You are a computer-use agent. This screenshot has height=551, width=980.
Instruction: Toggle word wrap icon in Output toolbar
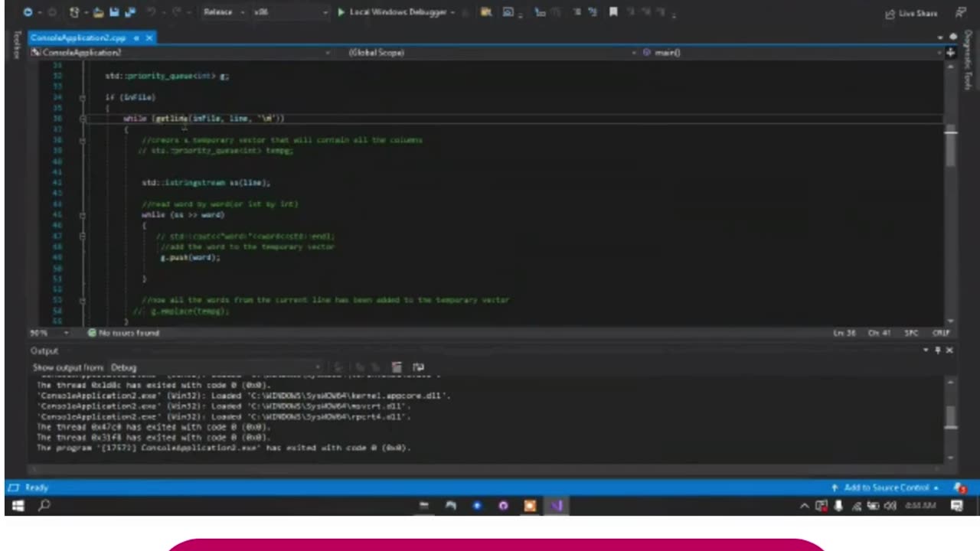[x=418, y=367]
